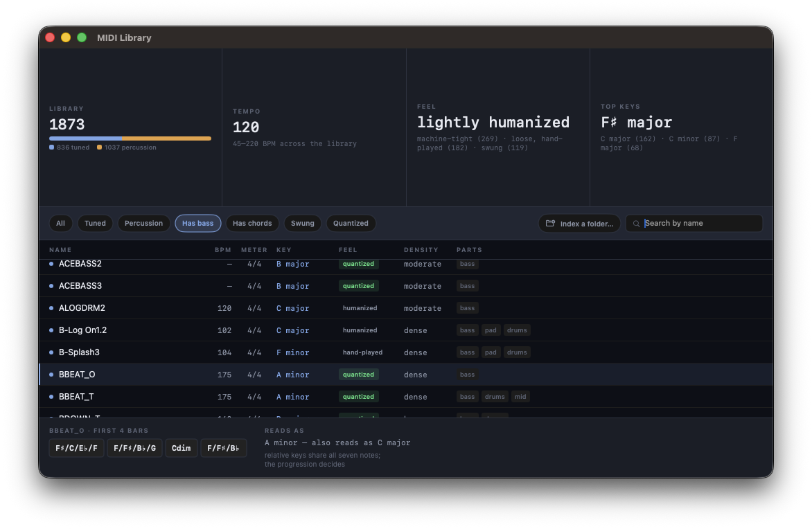Focus the Search by name field

[x=694, y=223]
